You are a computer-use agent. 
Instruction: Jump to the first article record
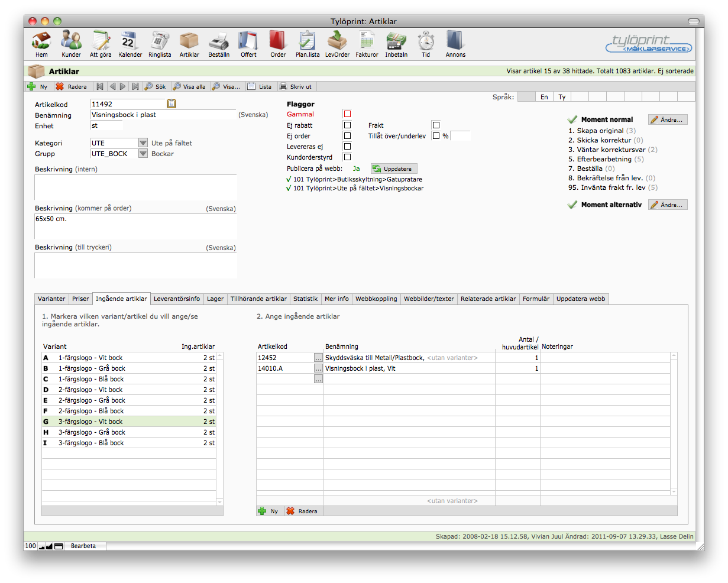pyautogui.click(x=100, y=86)
